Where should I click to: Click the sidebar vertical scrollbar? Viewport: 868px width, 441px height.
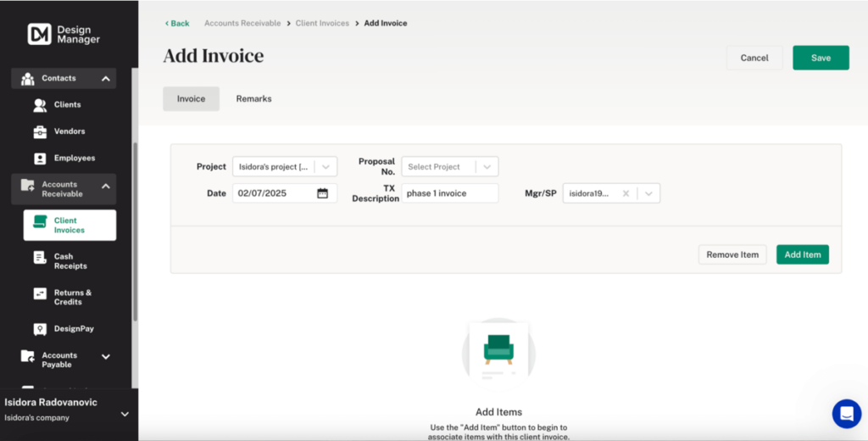(x=135, y=231)
